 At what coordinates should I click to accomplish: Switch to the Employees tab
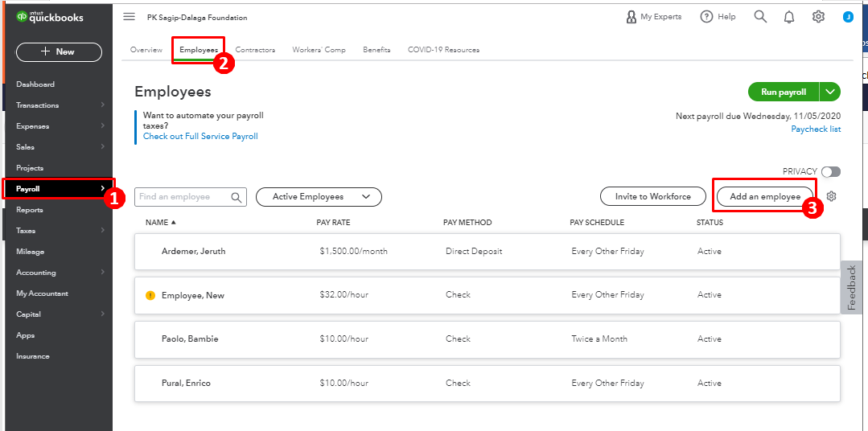[199, 50]
